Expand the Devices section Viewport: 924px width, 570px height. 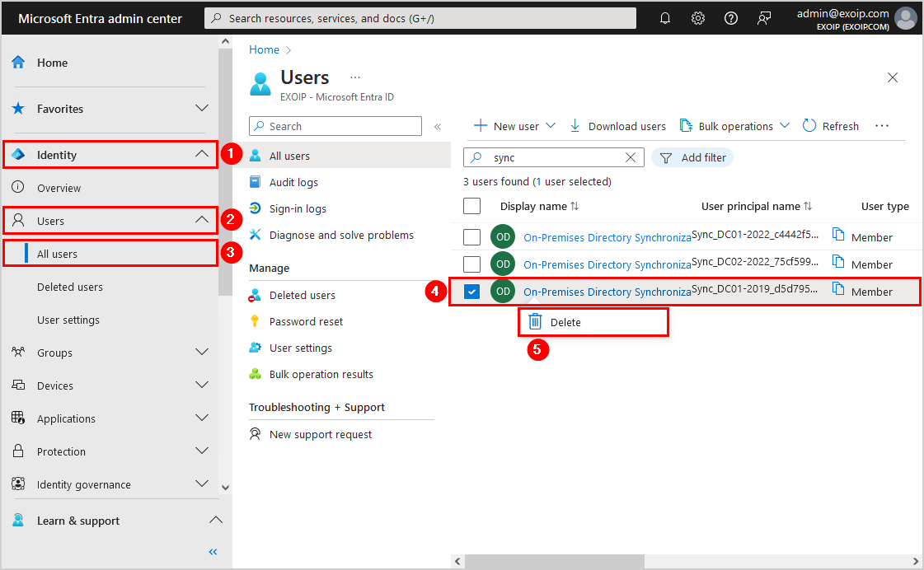[202, 385]
